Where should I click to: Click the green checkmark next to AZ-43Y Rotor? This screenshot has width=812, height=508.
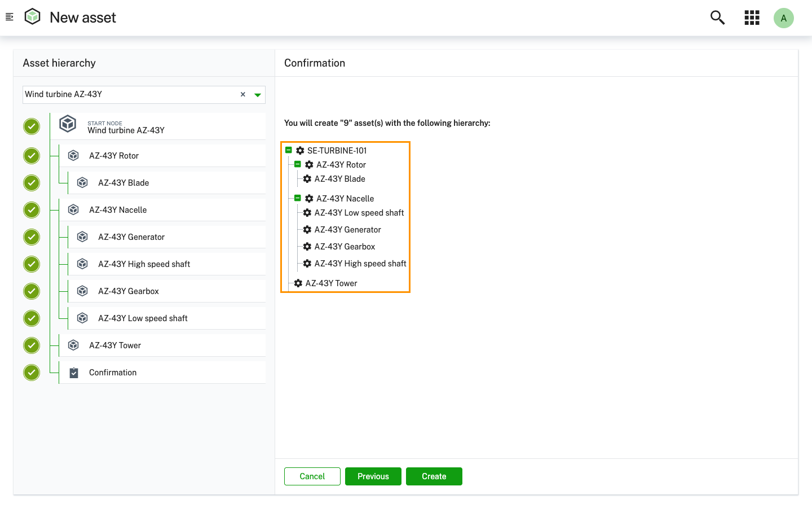(32, 155)
